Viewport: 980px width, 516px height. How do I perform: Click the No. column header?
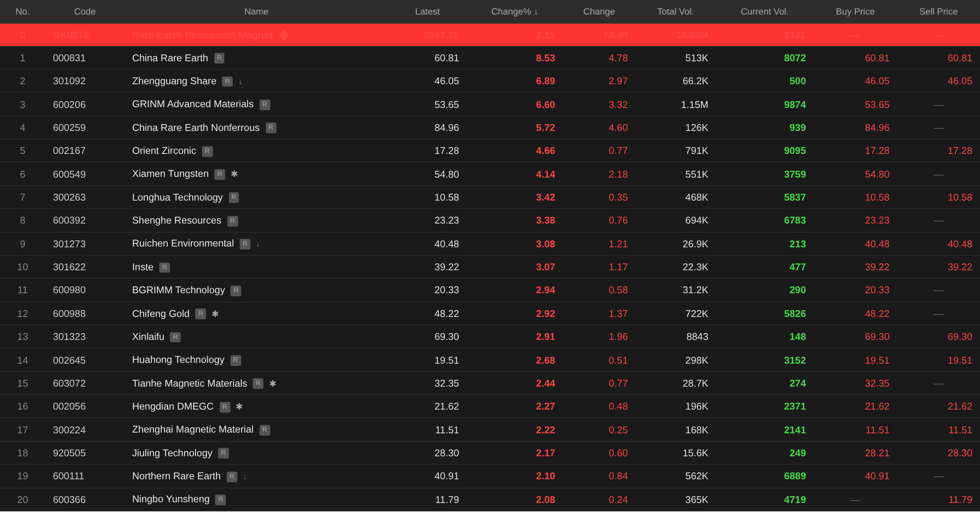coord(23,12)
